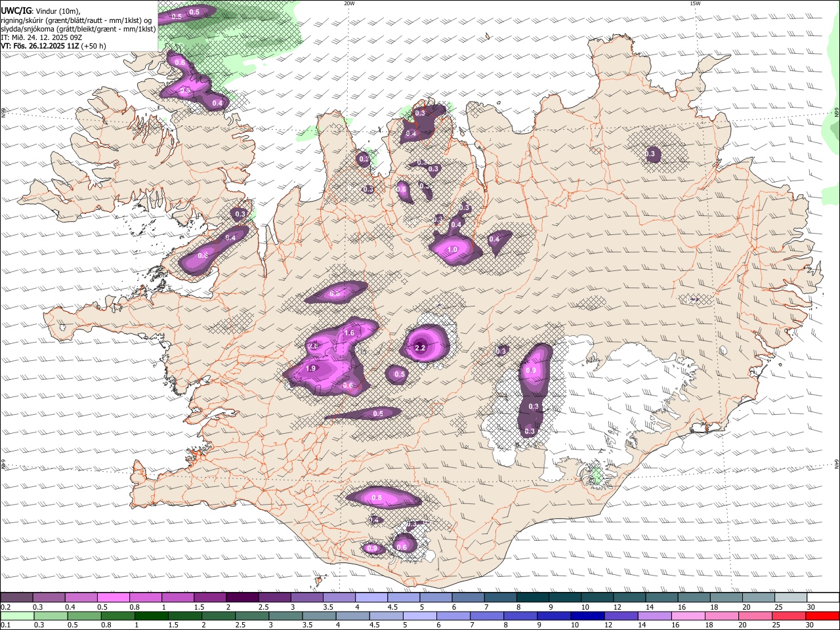Click the 1.6 precipitation label

pos(349,333)
